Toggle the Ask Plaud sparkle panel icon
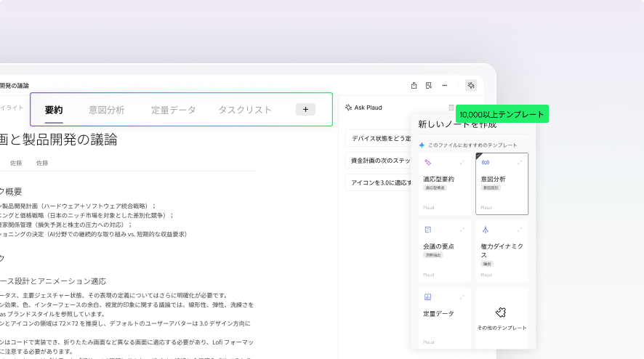 pyautogui.click(x=471, y=85)
